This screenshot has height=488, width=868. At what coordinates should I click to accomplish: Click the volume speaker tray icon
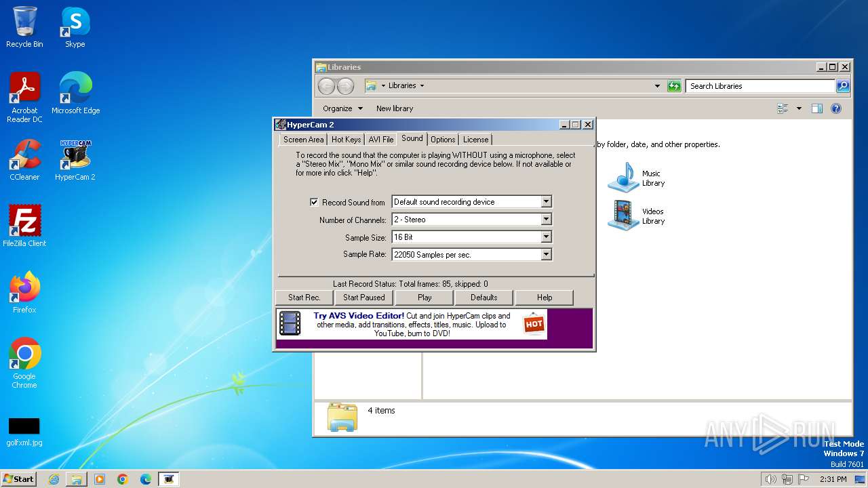770,479
